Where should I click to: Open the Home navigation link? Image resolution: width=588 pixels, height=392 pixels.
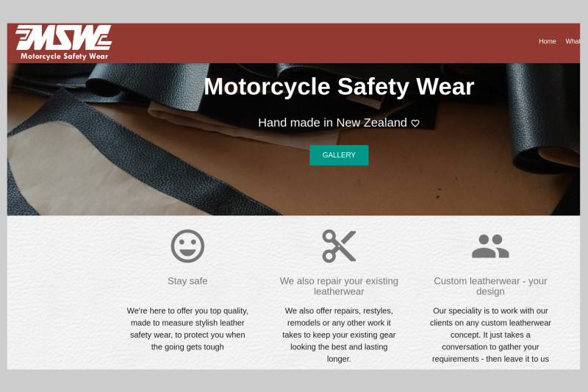[x=547, y=41]
